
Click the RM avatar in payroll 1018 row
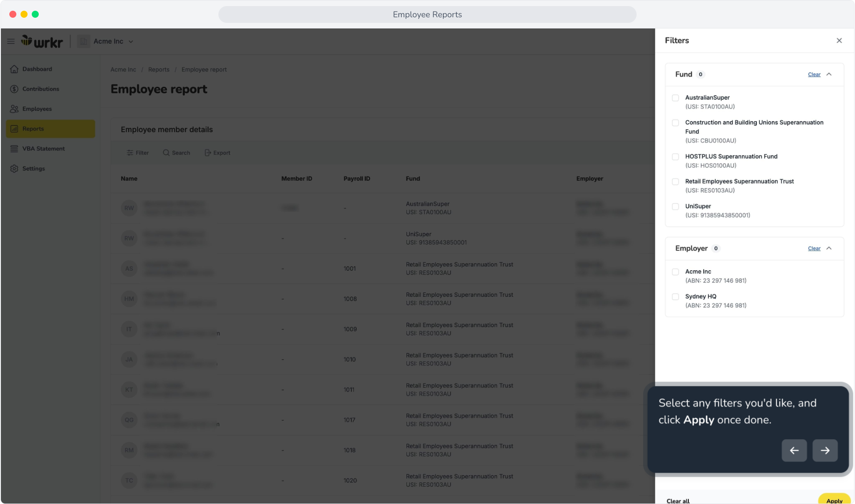[x=129, y=450]
